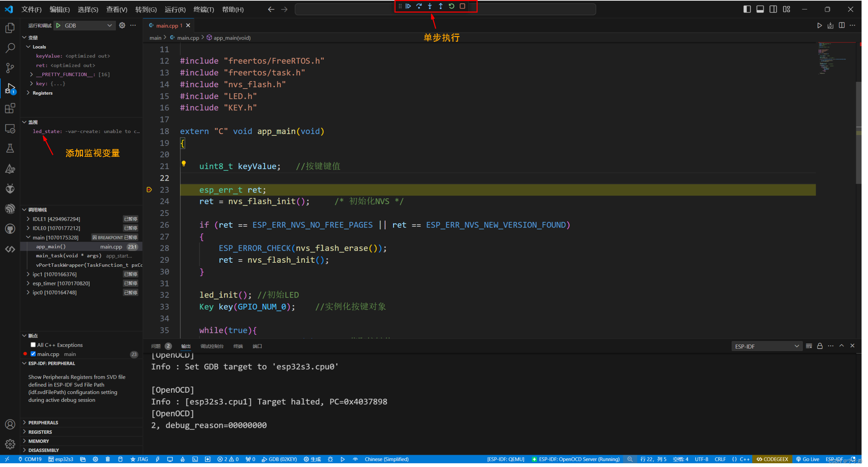Open the Run and Debug view
The width and height of the screenshot is (868, 467).
10,89
